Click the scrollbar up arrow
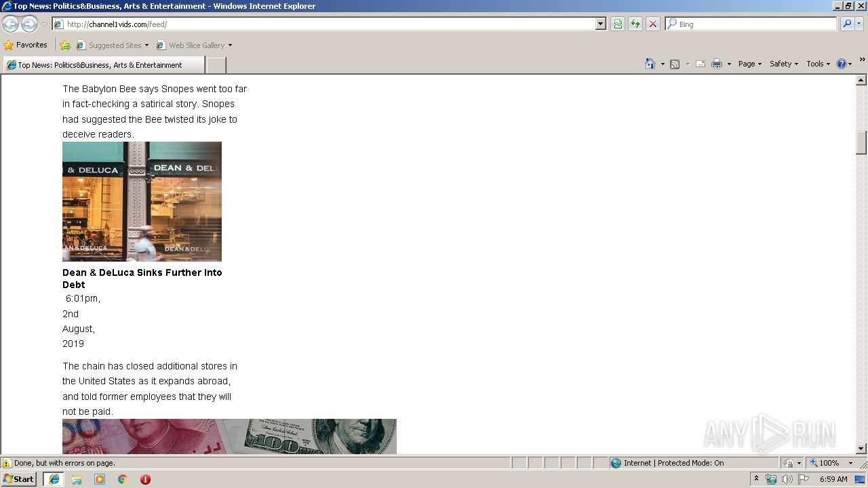The width and height of the screenshot is (868, 488). point(861,80)
